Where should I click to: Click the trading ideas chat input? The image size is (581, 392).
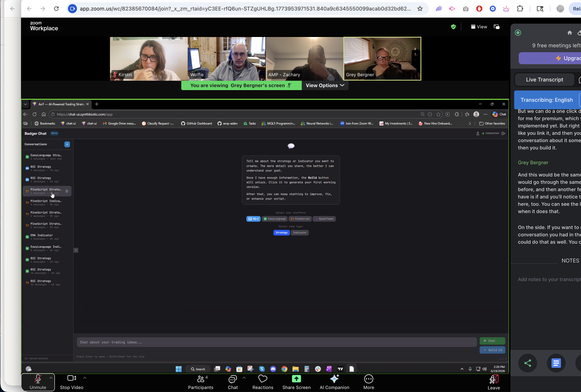(277, 342)
